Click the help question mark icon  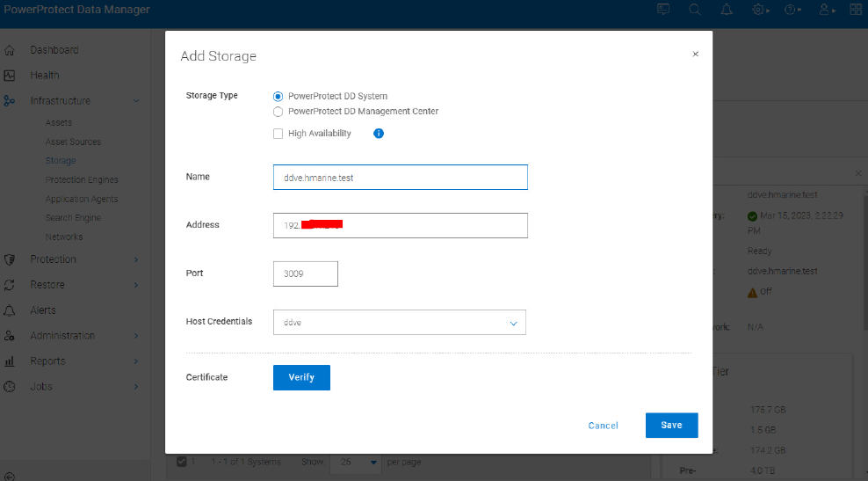coord(791,10)
